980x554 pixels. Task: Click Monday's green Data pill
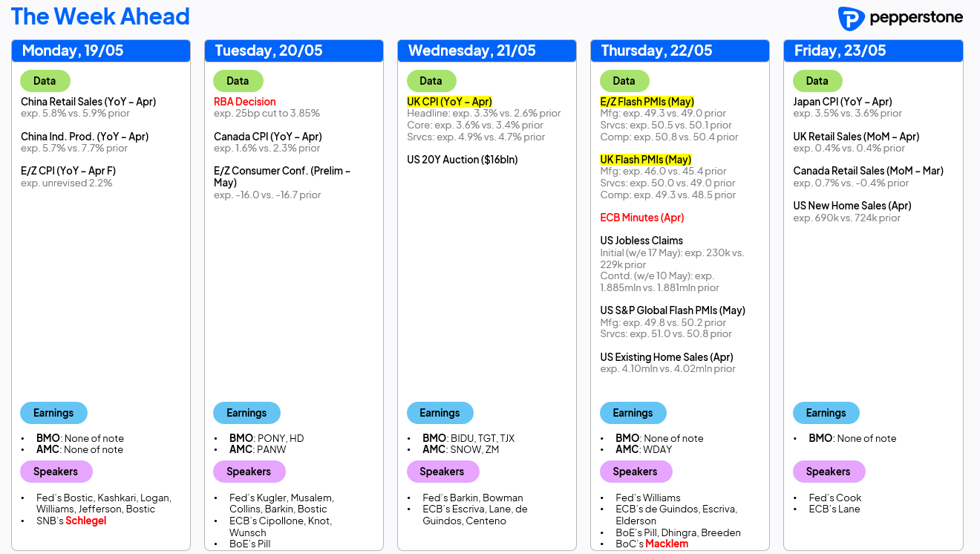click(45, 81)
